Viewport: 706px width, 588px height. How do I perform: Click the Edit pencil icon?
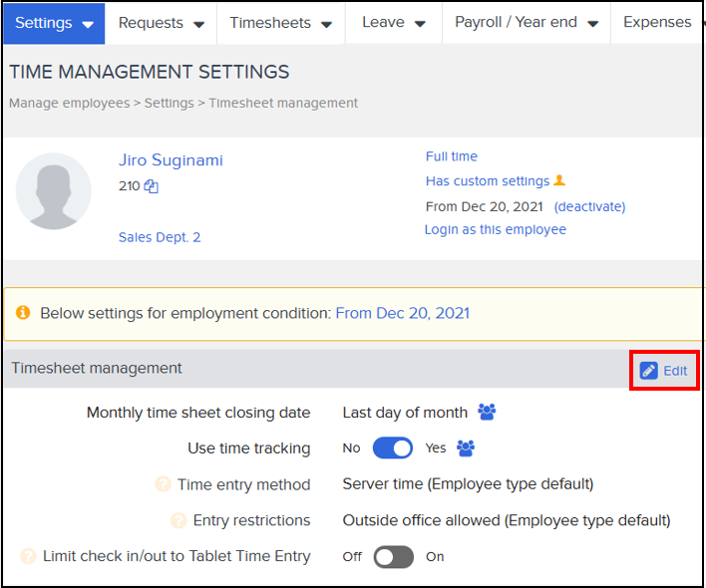tap(648, 371)
